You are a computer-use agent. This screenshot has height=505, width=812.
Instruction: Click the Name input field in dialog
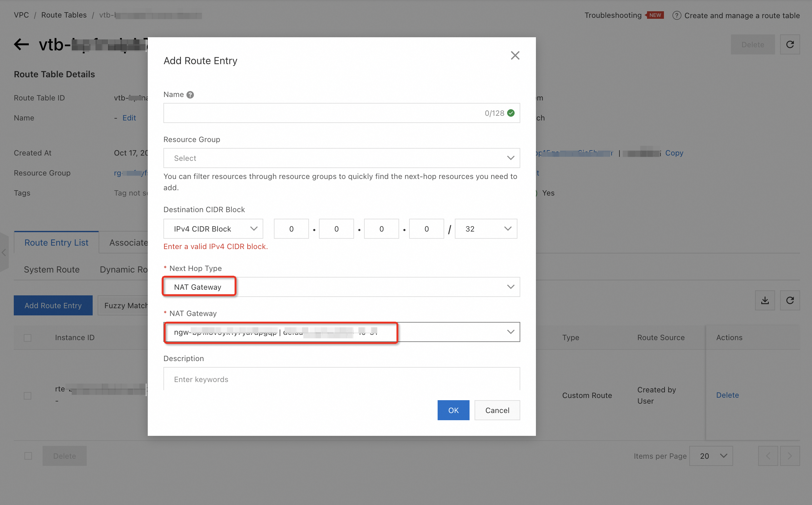click(341, 113)
